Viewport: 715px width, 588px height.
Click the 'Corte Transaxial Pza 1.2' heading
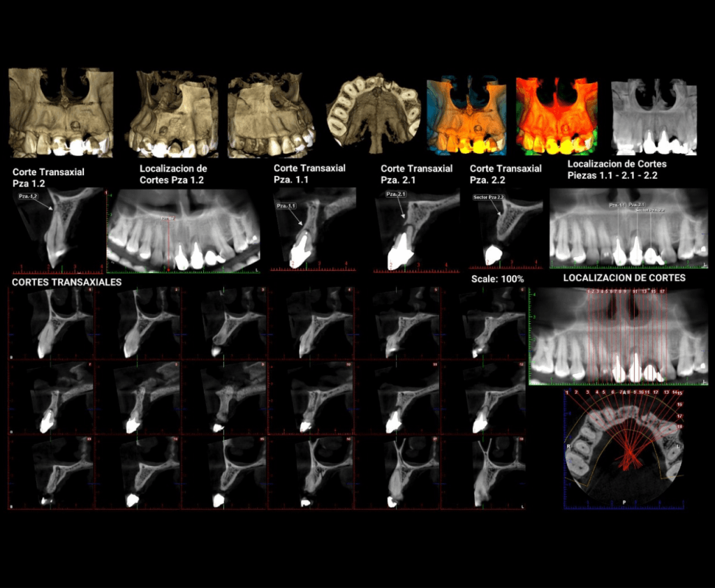48,177
